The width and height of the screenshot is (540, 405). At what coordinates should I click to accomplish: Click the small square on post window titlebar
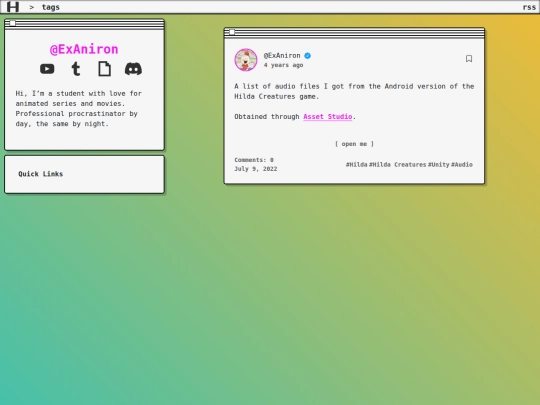[x=232, y=32]
